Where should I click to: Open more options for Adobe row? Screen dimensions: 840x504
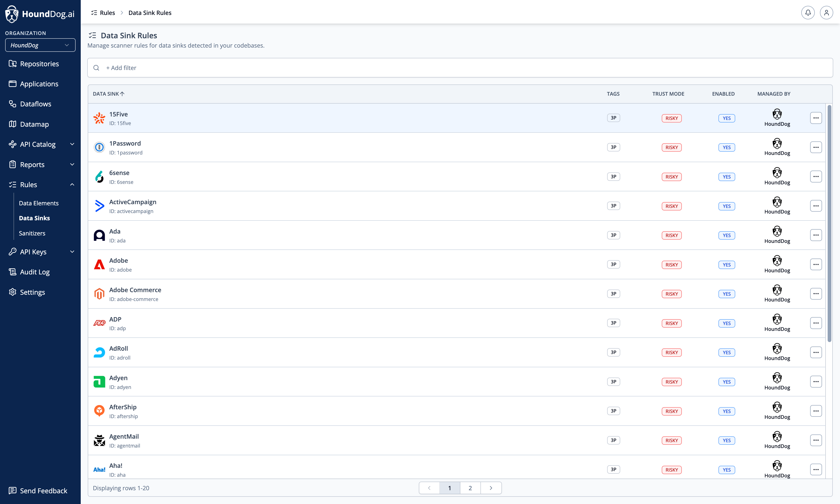pyautogui.click(x=815, y=265)
